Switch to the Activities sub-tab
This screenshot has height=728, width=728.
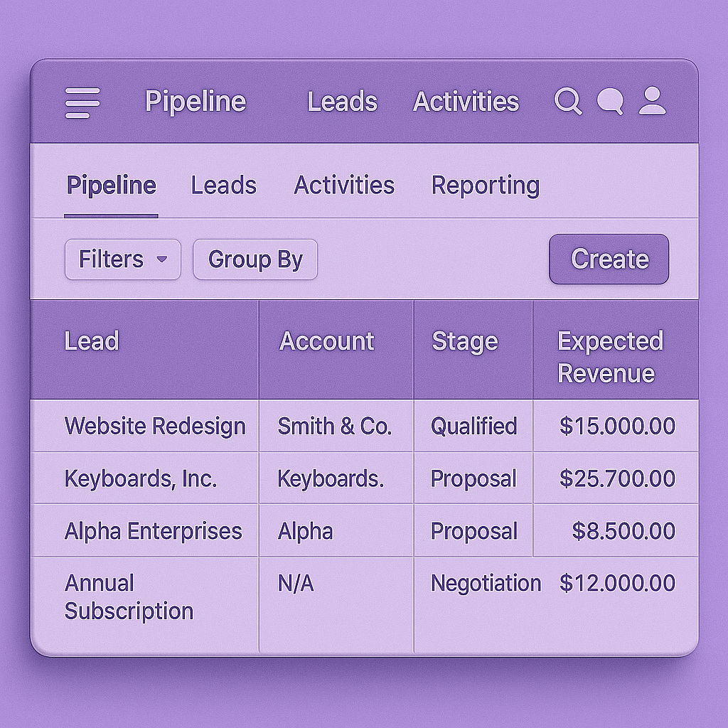point(344,186)
